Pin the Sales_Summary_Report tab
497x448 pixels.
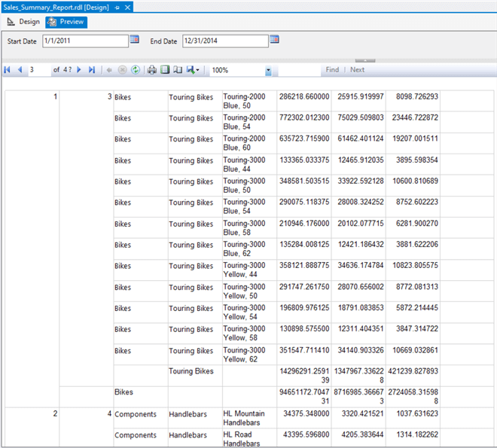point(117,8)
